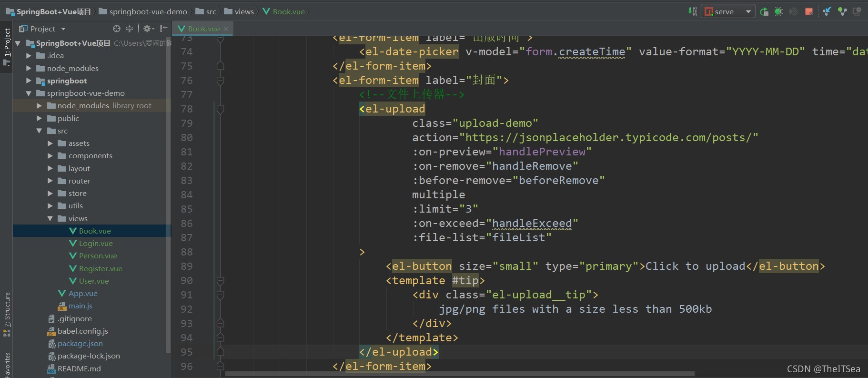Expand the router folder arrow

click(50, 181)
